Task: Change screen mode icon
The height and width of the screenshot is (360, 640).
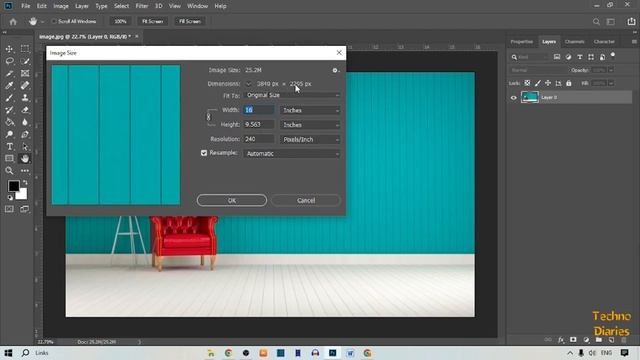Action: point(24,209)
